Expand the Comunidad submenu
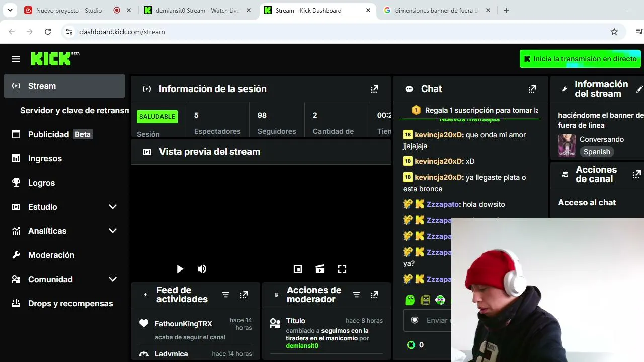644x362 pixels. point(113,279)
